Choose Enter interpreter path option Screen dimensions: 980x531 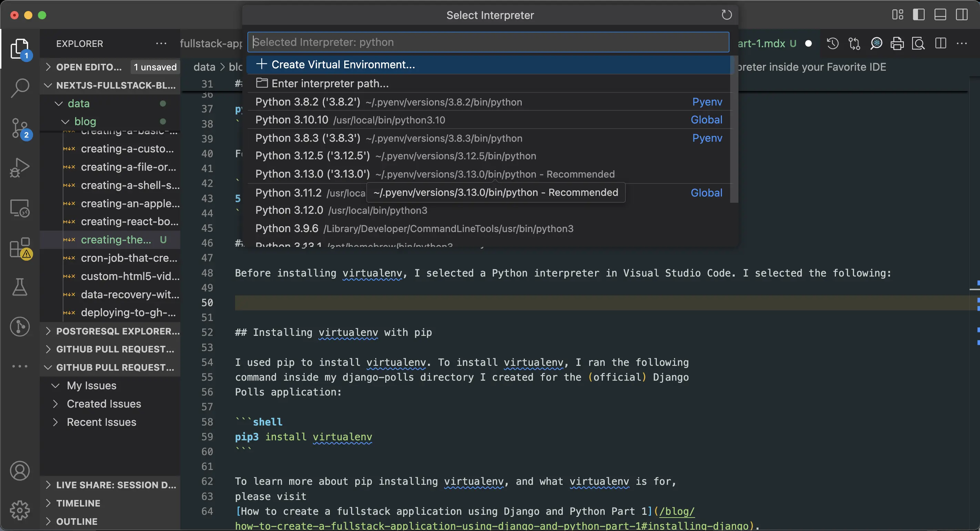point(489,83)
